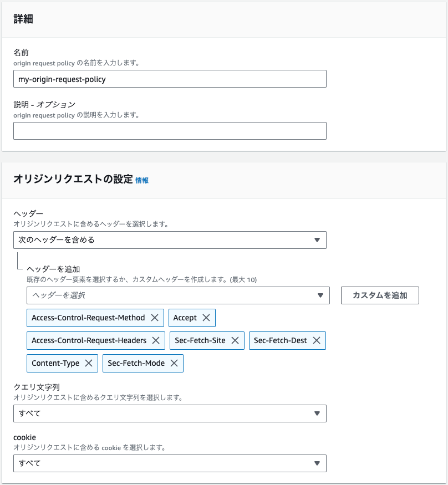The height and width of the screenshot is (485, 448).
Task: Click the Sec-Fetch-Mode tag label
Action: tap(136, 363)
